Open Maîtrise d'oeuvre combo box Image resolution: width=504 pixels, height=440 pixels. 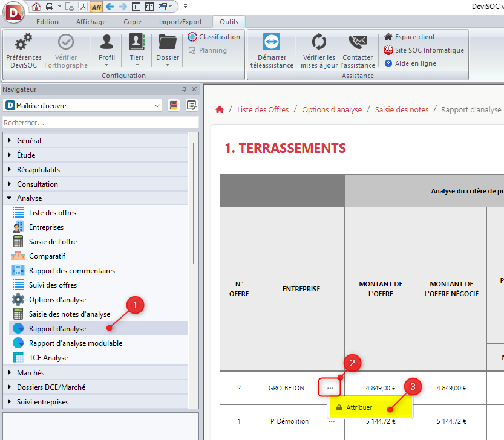click(83, 105)
